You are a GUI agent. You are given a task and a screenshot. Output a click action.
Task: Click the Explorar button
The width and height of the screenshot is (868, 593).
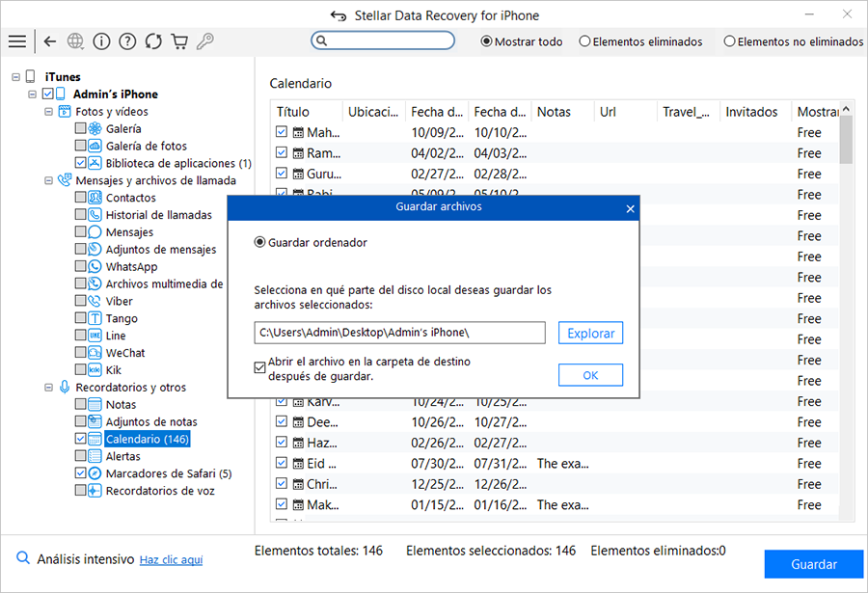click(590, 333)
